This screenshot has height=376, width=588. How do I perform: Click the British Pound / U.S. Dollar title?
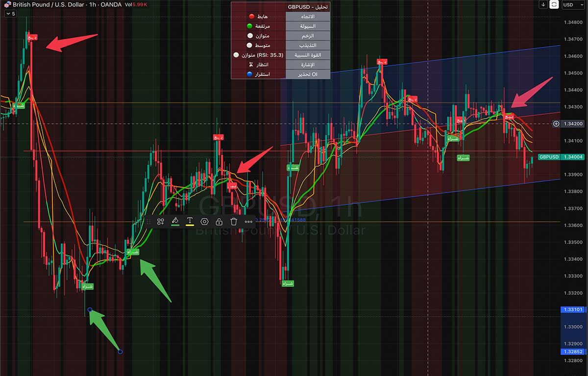[x=48, y=4]
